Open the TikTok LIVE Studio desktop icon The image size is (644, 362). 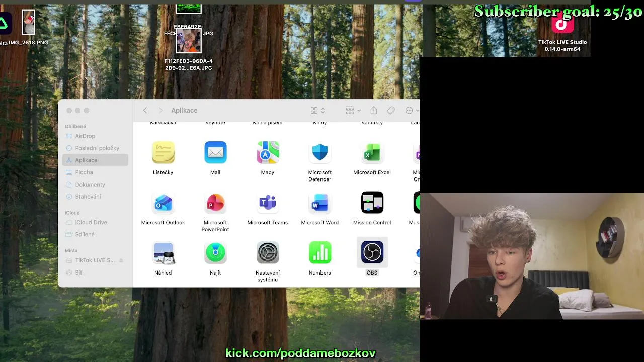[562, 24]
